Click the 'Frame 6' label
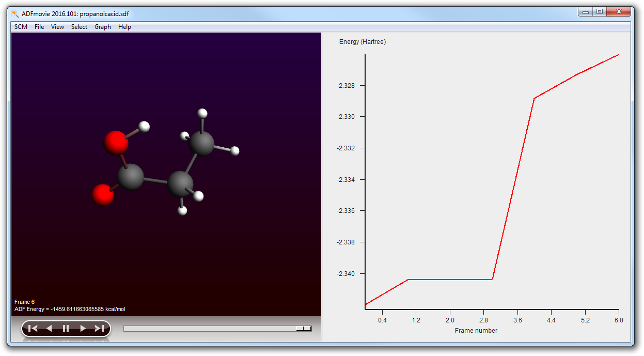Screen dimensions: 644x356 [25, 302]
